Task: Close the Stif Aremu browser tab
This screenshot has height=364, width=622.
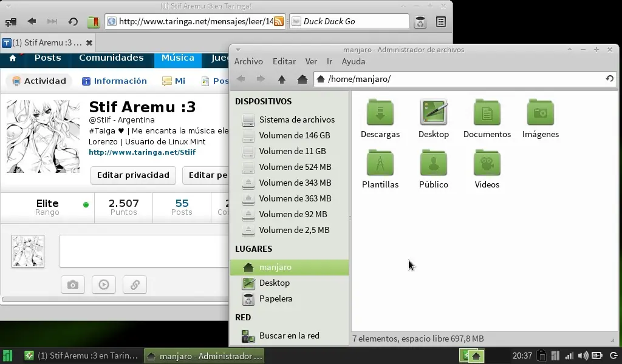Action: 89,42
